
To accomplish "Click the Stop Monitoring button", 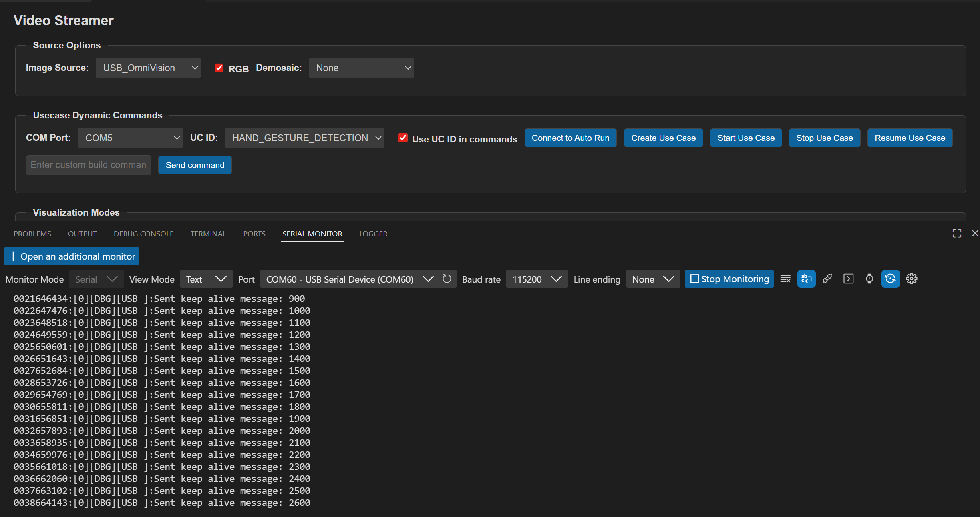I will (729, 279).
